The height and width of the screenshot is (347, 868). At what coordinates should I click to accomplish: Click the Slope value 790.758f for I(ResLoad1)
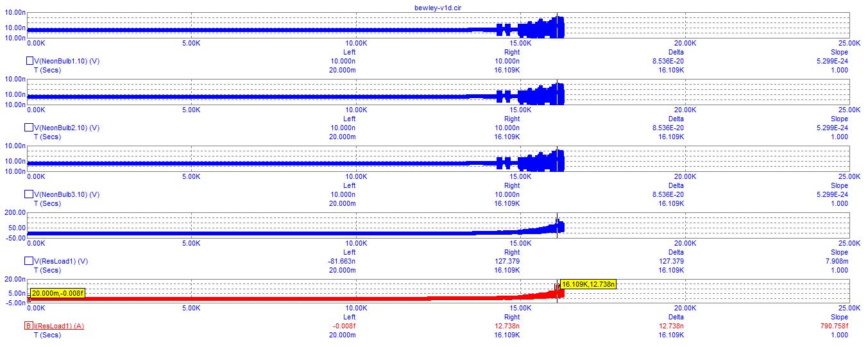830,326
